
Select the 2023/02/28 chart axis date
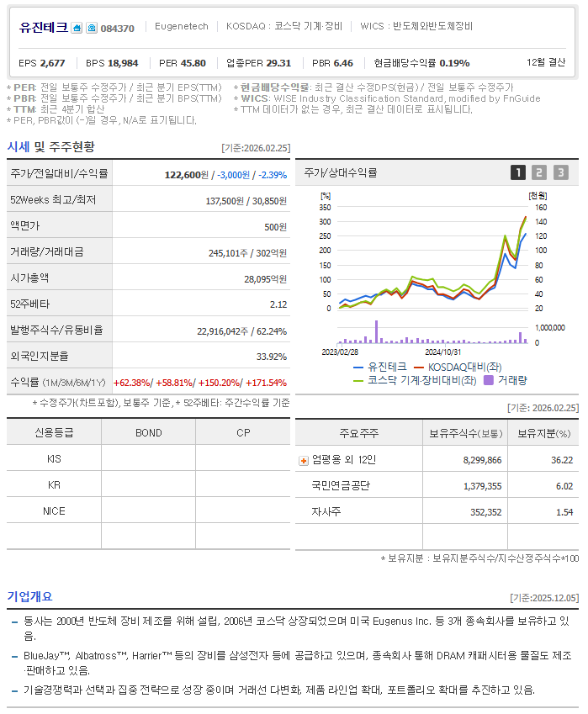pyautogui.click(x=340, y=352)
